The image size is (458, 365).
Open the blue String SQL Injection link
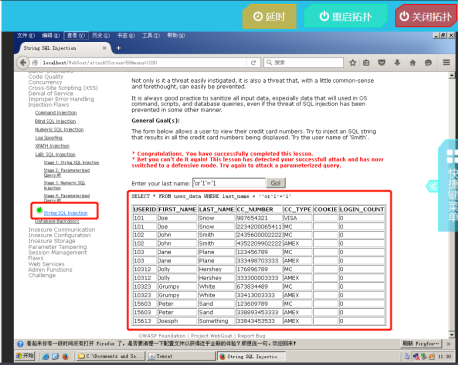pyautogui.click(x=66, y=213)
